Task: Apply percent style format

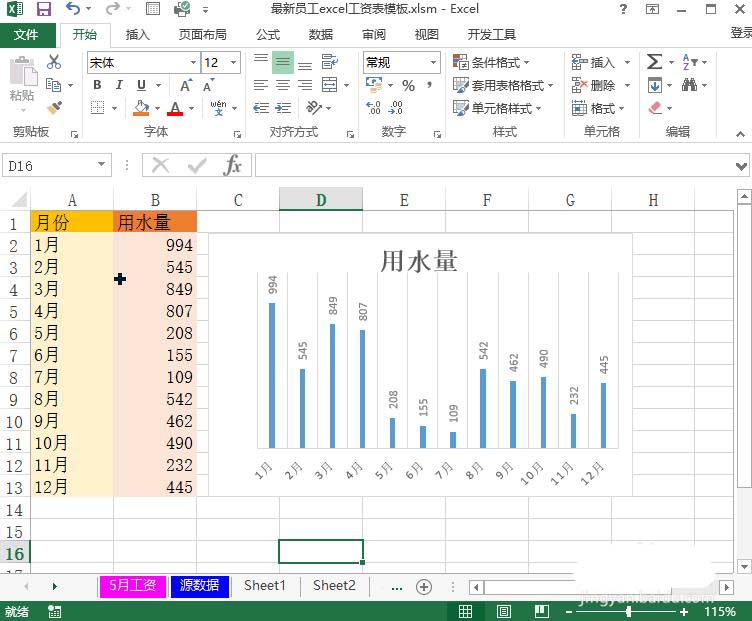Action: (409, 85)
